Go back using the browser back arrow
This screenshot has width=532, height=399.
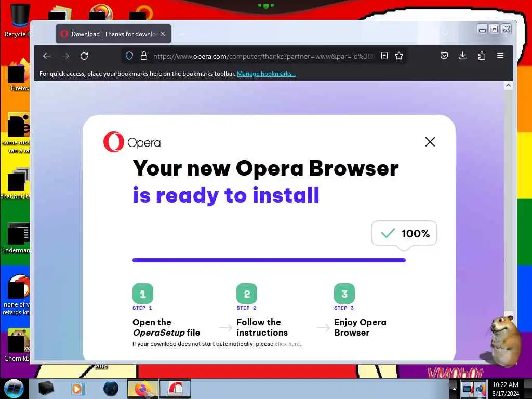[x=46, y=56]
